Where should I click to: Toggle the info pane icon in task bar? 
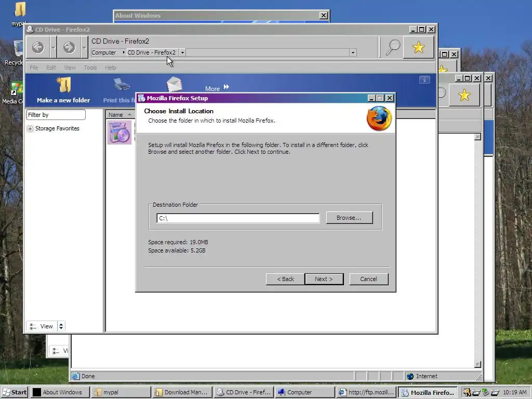pyautogui.click(x=424, y=79)
